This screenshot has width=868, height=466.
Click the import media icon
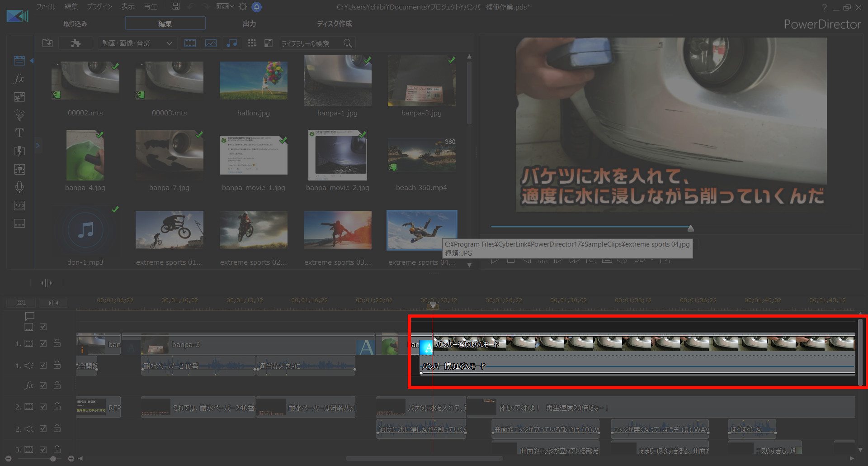click(x=47, y=43)
